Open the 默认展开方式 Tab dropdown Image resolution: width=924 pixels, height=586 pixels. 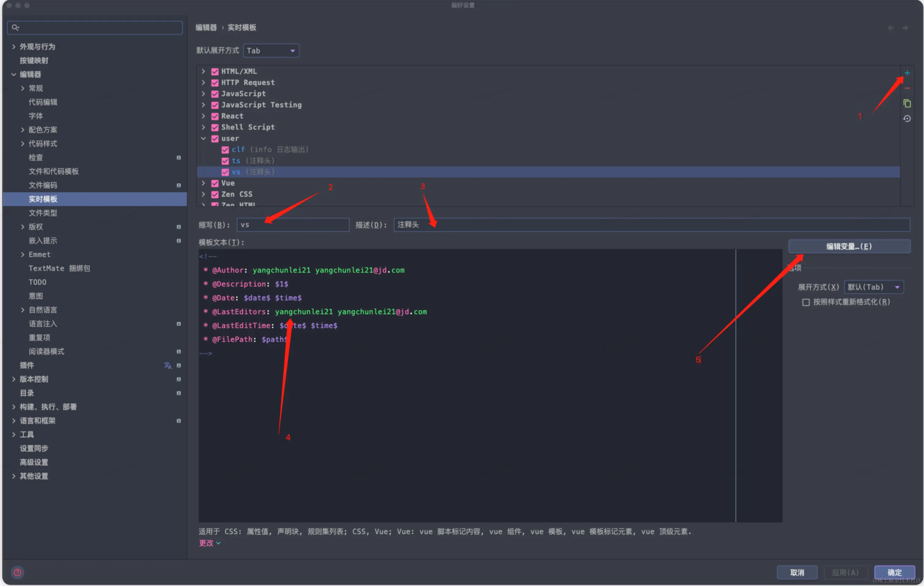point(271,51)
